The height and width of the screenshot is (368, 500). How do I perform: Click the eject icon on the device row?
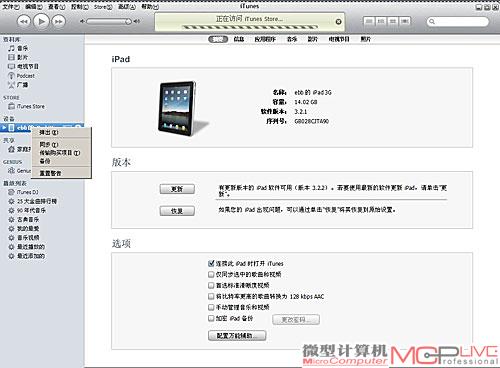coord(77,126)
